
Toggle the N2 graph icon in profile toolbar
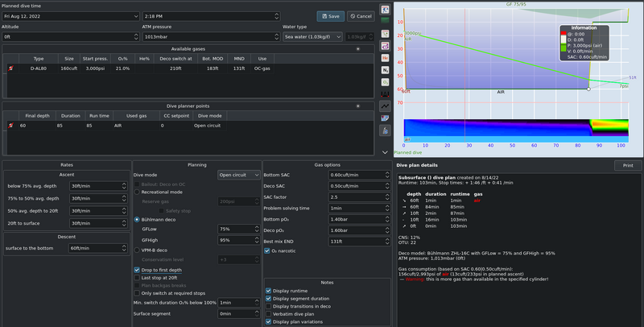pyautogui.click(x=385, y=71)
